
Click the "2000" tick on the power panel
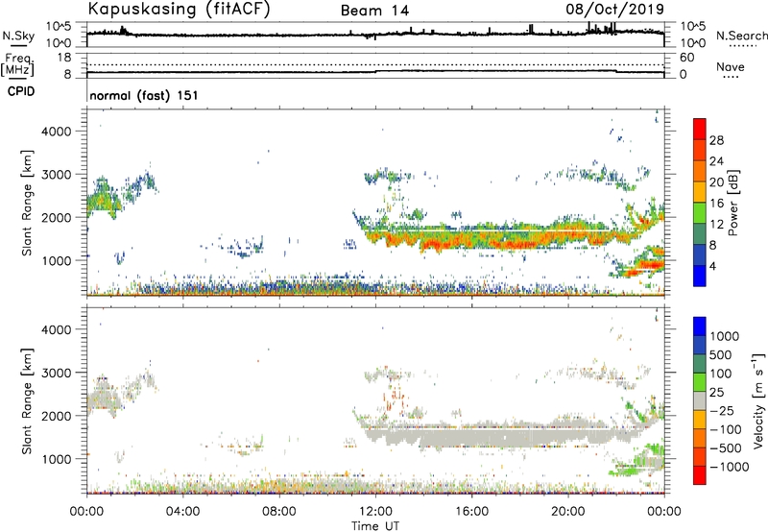(x=57, y=217)
